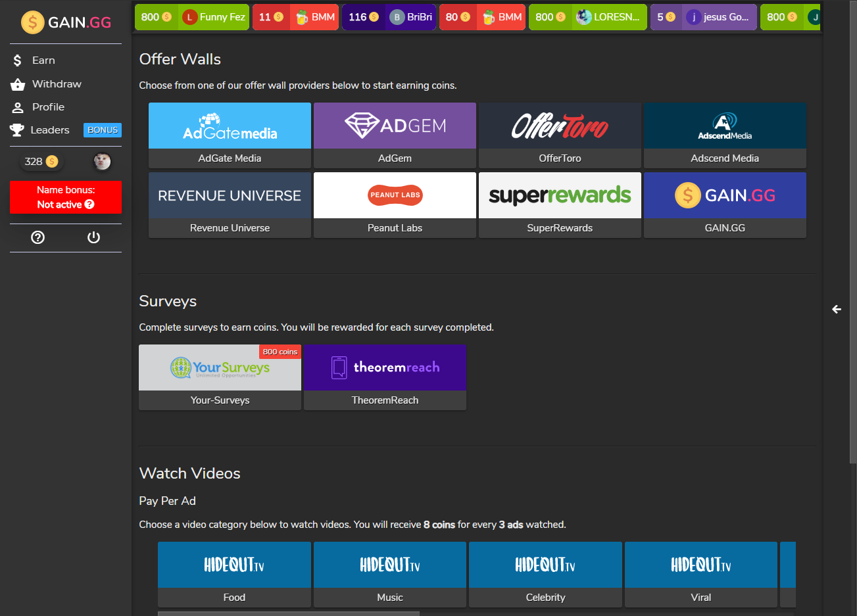857x616 pixels.
Task: Open the AdGem offer wall
Action: pyautogui.click(x=395, y=135)
